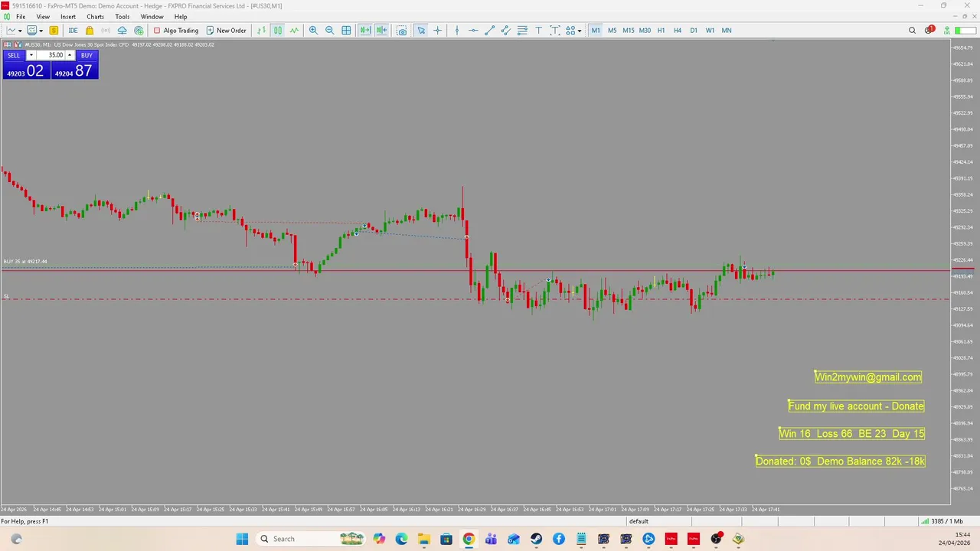Open the Signals broadcast icon
This screenshot has width=980, height=551.
pos(106,31)
